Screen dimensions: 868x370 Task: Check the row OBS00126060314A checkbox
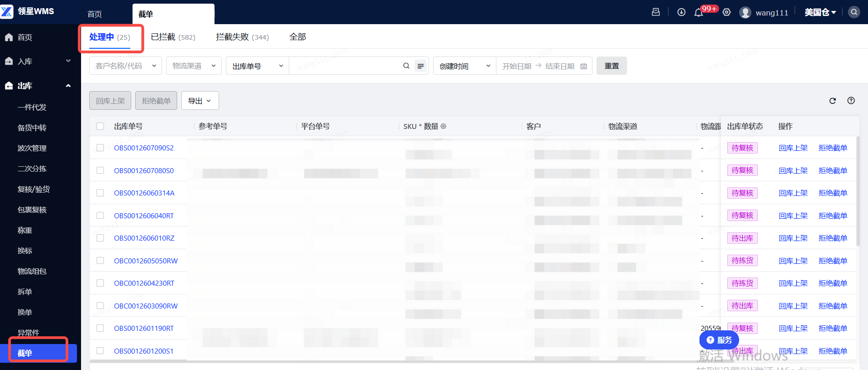(100, 193)
